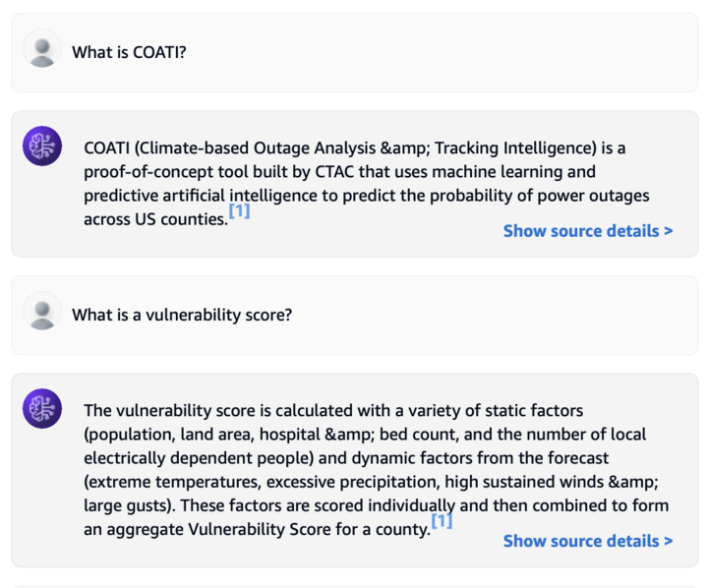Click "electrically dependent people" in the second answer
The width and height of the screenshot is (708, 588).
click(x=199, y=458)
